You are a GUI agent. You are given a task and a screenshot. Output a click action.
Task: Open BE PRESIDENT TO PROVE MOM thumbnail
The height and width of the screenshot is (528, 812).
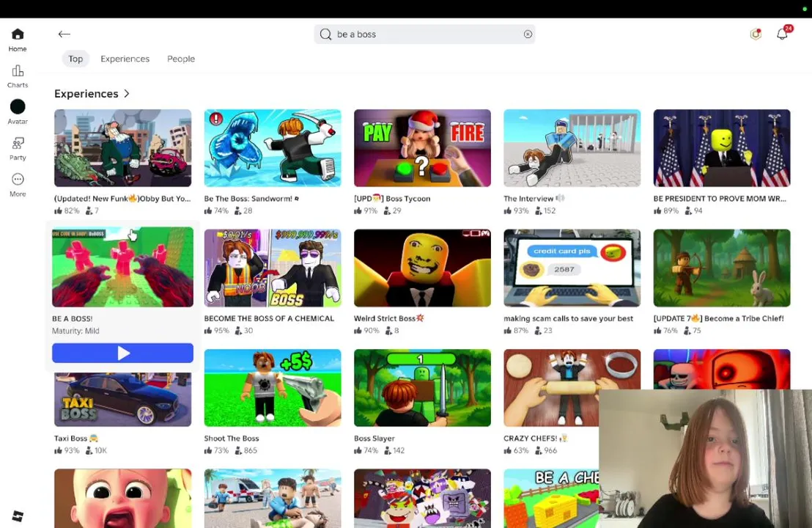(x=722, y=147)
